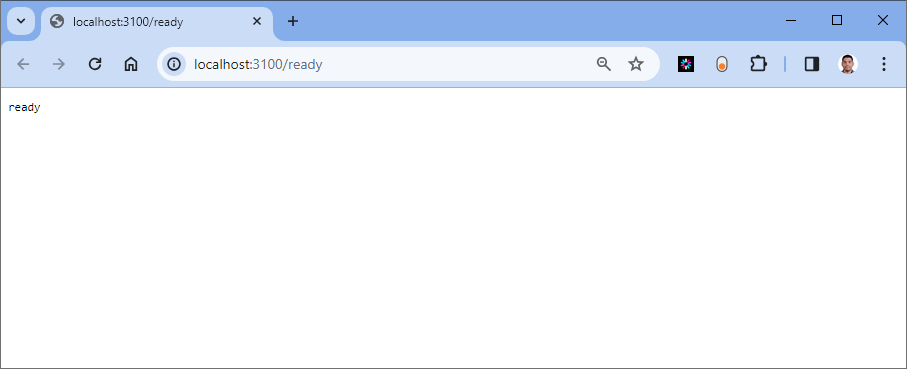Open Chrome's three-dot menu
The image size is (907, 369).
pos(884,64)
